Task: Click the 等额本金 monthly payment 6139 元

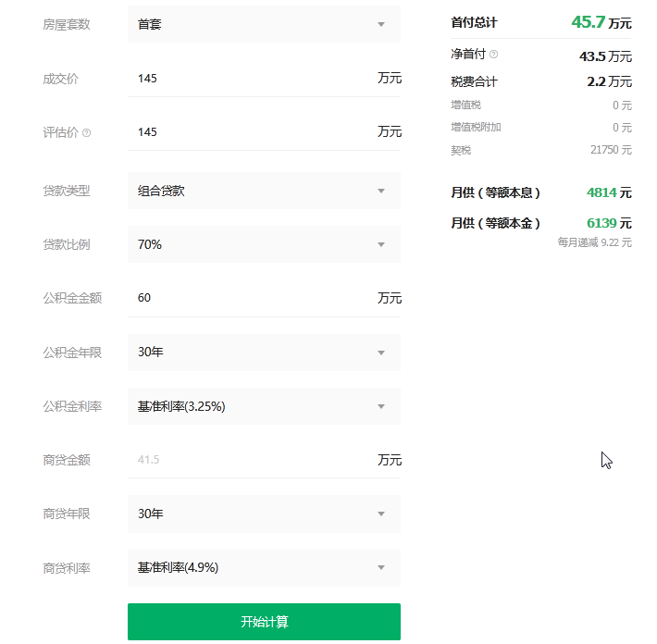Action: click(609, 223)
